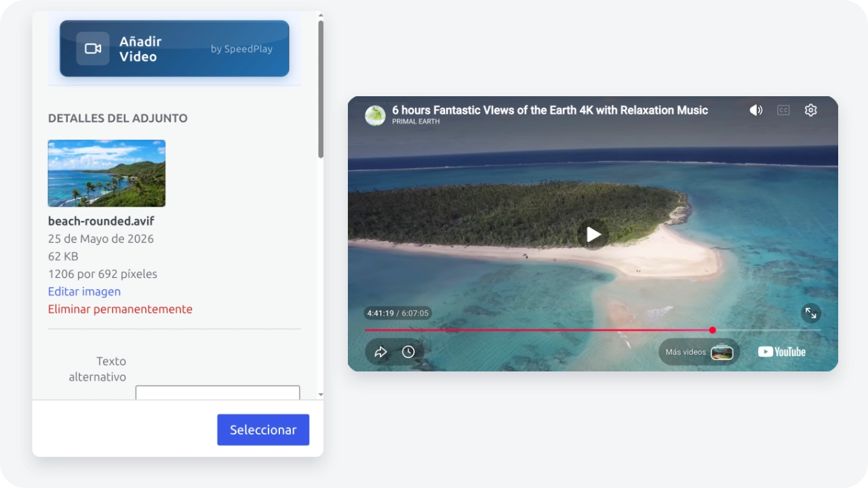Screen dimensions: 868x488
Task: Toggle closed captions CC icon
Action: tap(783, 110)
